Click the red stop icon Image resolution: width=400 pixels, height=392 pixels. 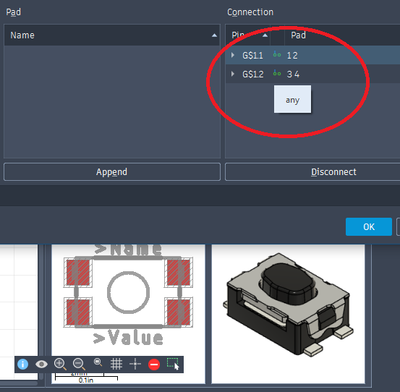pyautogui.click(x=154, y=364)
